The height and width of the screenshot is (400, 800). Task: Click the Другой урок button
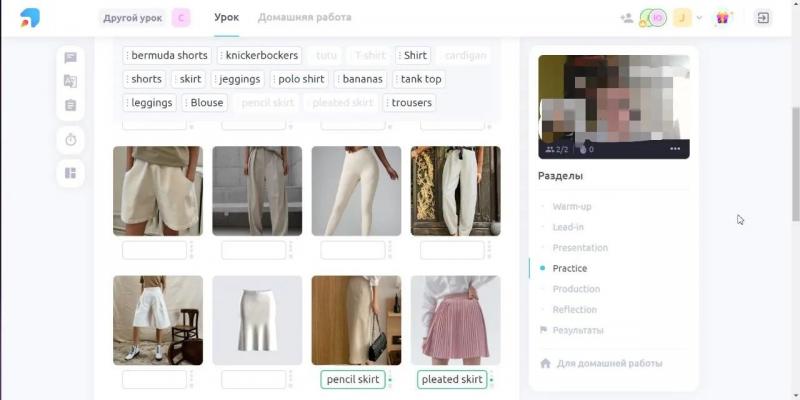[x=132, y=18]
